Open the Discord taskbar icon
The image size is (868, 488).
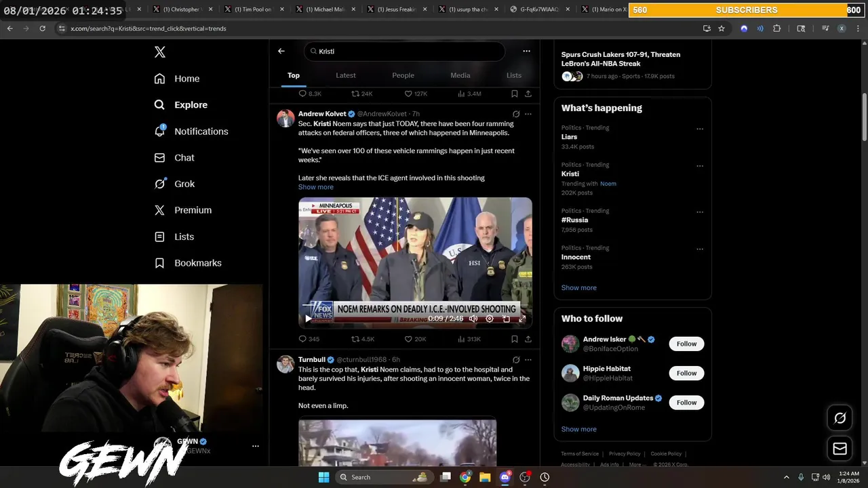(x=505, y=477)
